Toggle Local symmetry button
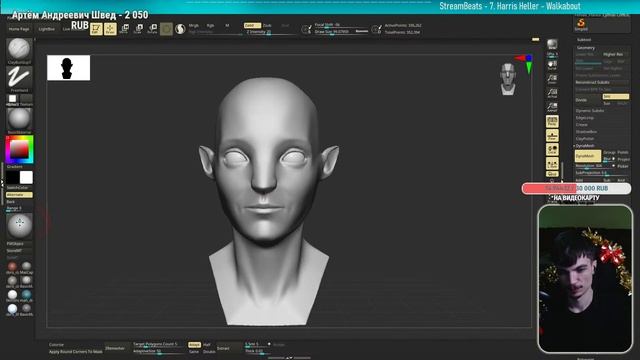 click(552, 149)
